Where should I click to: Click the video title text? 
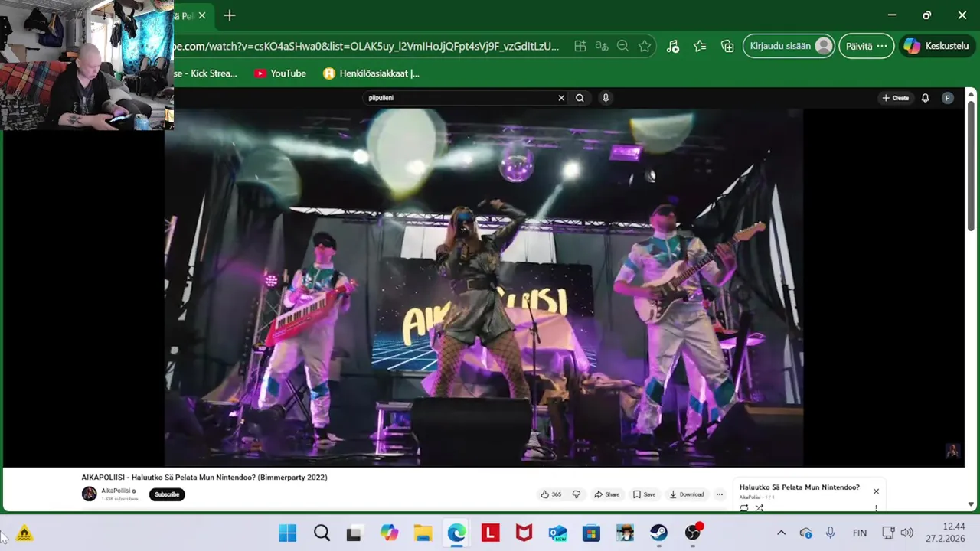click(204, 477)
